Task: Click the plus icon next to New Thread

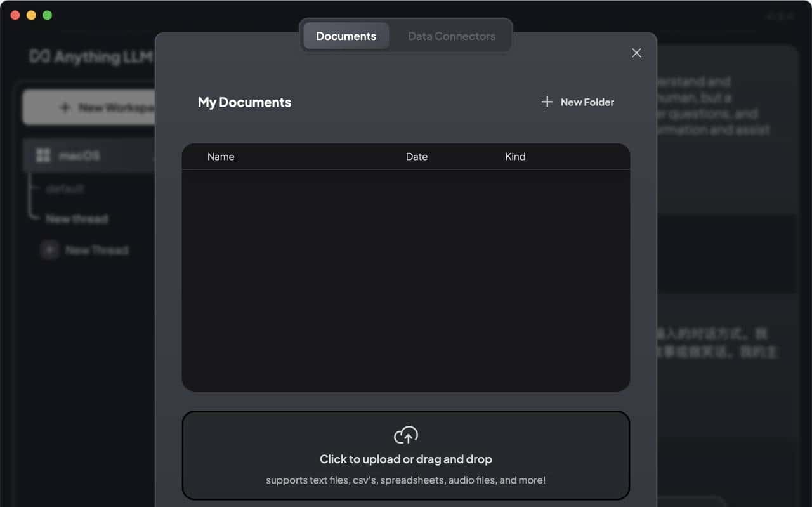Action: coord(49,250)
